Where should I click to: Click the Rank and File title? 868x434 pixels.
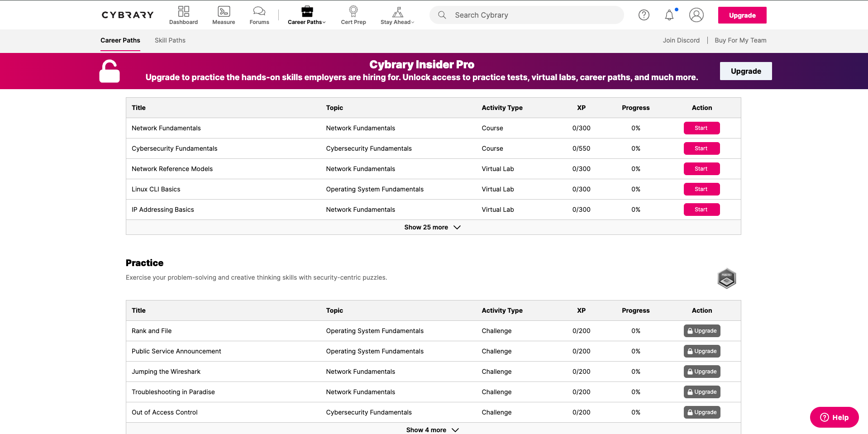pos(152,331)
